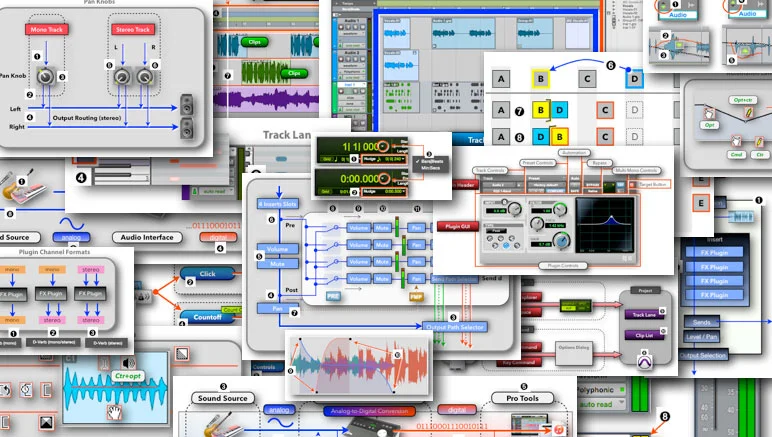Screen dimensions: 772x437
Task: Click the black-and-white hourglass-shaped icon
Action: [x=46, y=423]
